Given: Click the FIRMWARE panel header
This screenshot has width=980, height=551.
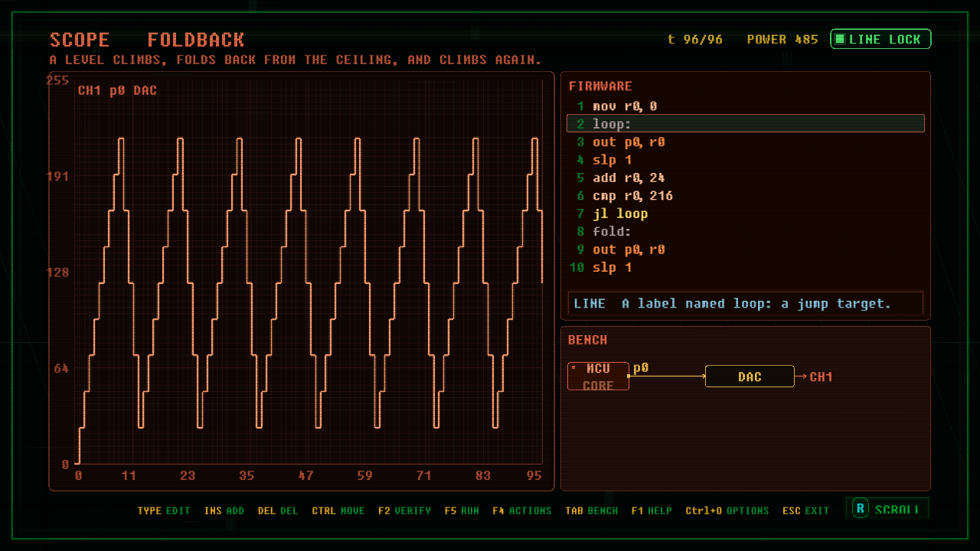Looking at the screenshot, I should click(600, 86).
